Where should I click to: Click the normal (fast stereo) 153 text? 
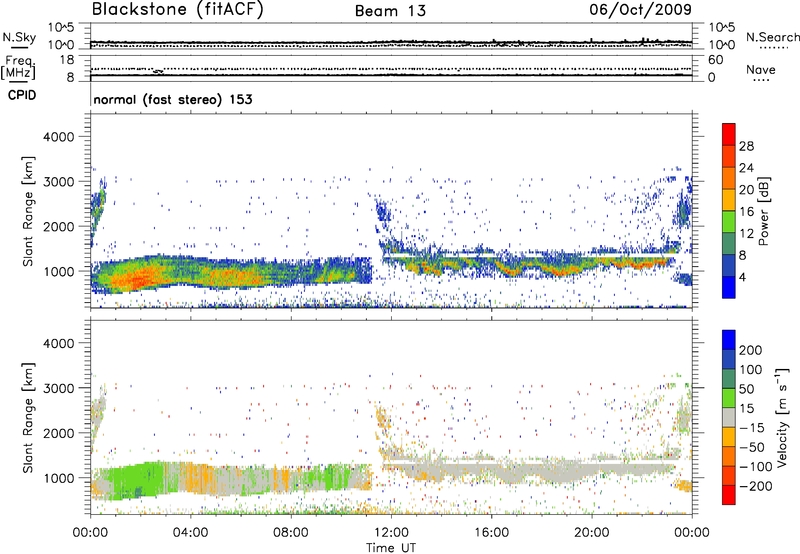click(173, 99)
